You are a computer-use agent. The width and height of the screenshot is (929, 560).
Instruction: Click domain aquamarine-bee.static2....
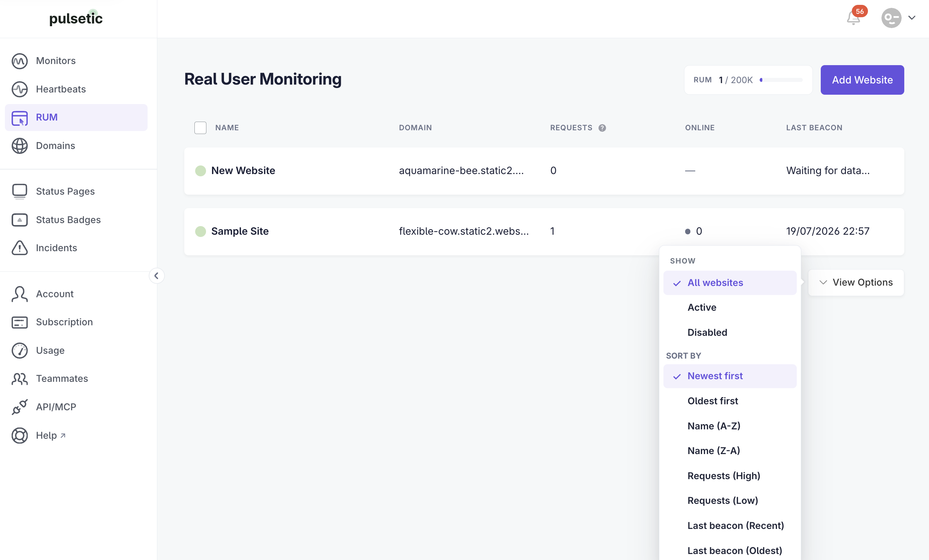click(461, 171)
